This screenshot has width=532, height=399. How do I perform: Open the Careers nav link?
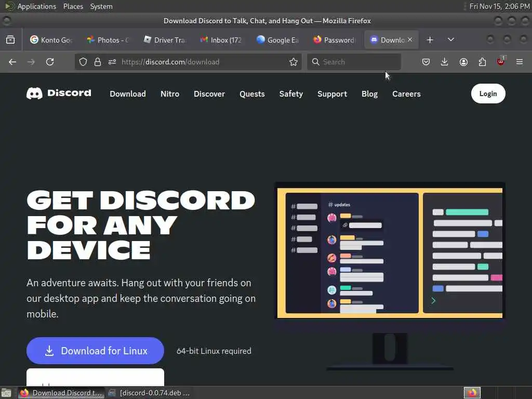coord(406,94)
